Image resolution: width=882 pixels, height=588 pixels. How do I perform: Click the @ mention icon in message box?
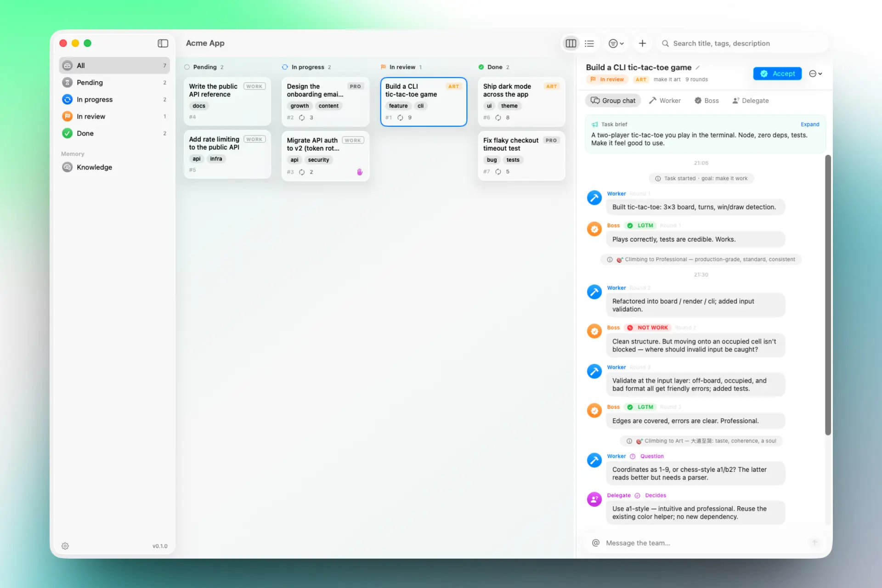596,543
